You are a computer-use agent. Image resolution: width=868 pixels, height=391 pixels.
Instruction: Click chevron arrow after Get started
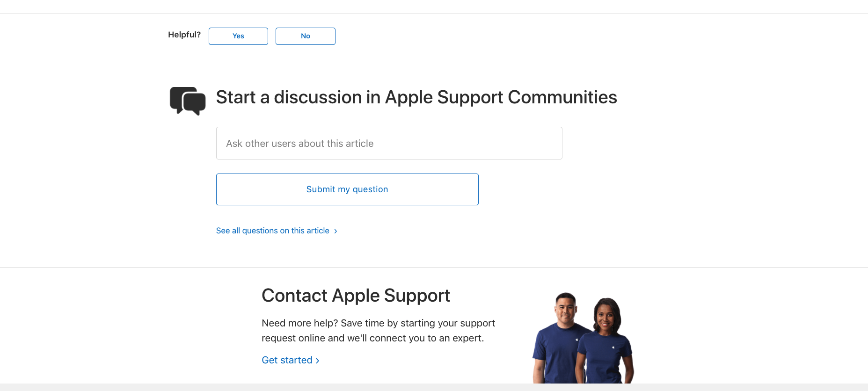[318, 361]
